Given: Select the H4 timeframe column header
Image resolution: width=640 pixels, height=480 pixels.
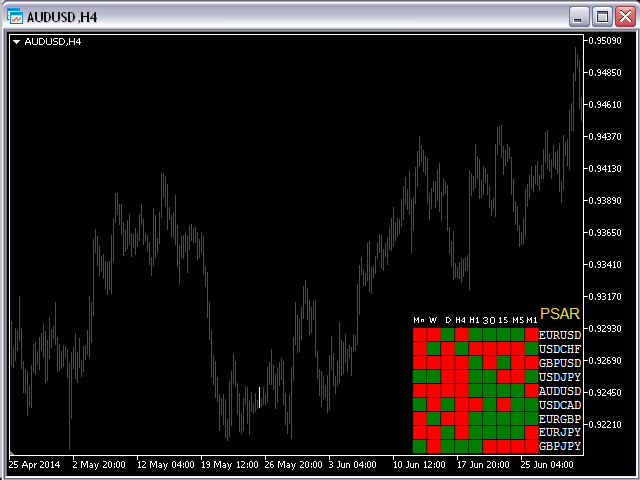Looking at the screenshot, I should [460, 320].
